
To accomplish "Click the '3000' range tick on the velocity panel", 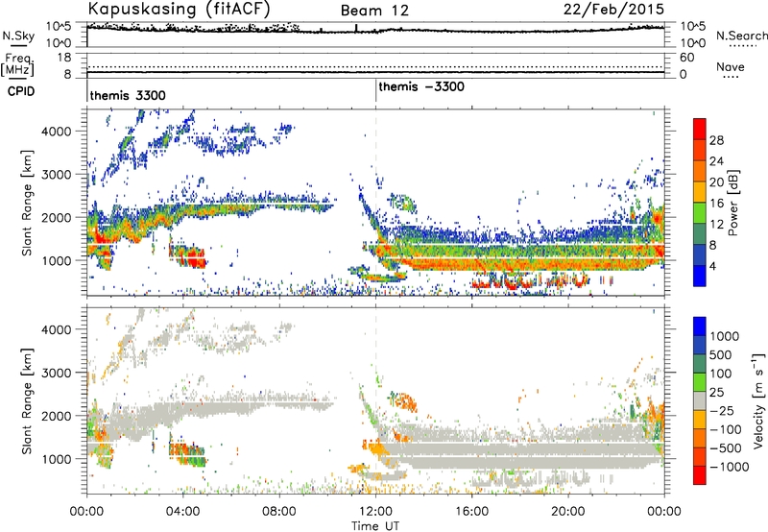I will (x=57, y=373).
